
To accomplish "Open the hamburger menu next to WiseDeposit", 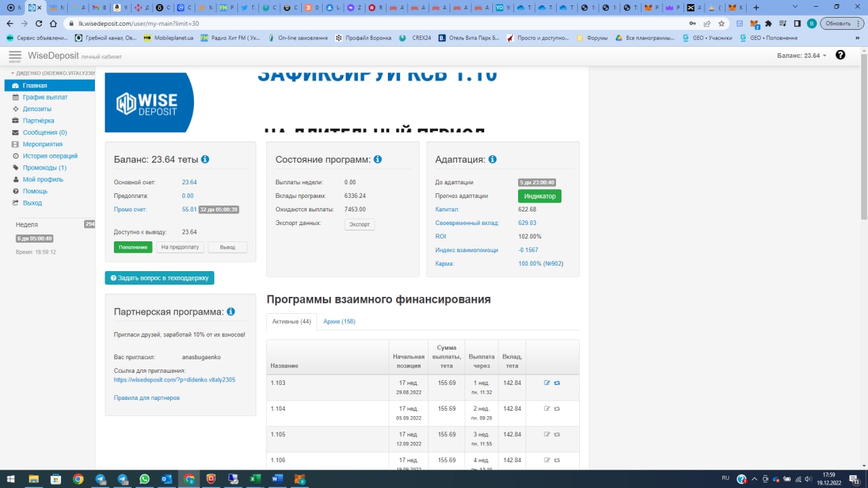I will coord(15,56).
